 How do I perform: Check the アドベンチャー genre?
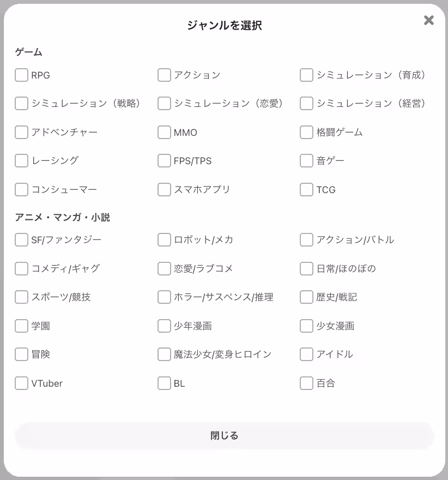click(x=21, y=132)
